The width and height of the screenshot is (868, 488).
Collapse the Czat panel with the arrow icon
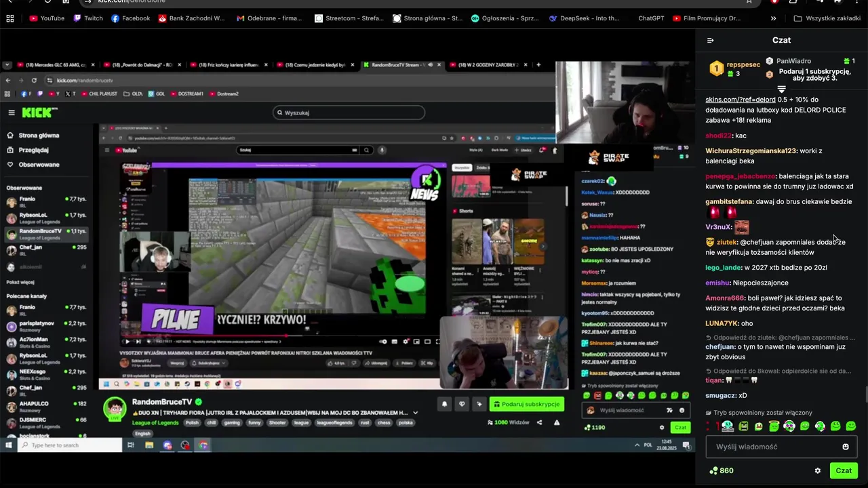(x=710, y=41)
